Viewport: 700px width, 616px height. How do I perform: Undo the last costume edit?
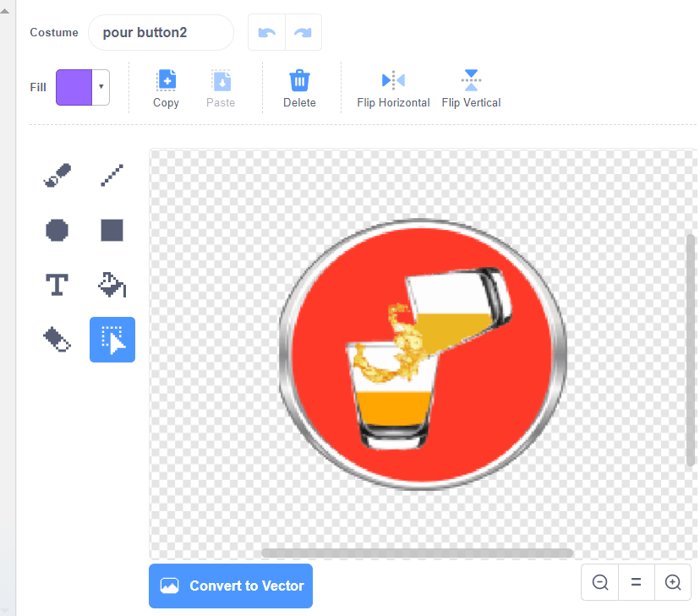[267, 33]
